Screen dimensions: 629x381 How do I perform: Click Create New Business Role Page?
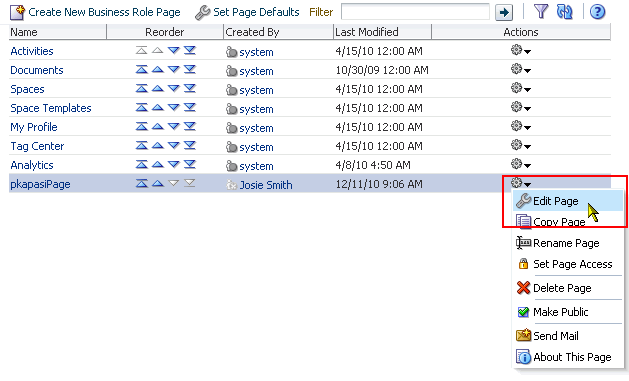95,12
